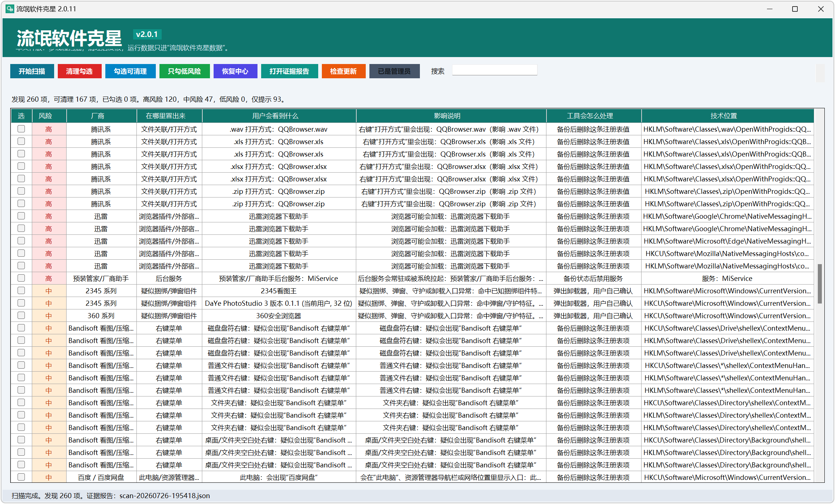Click the red 清理勾选 button
835x504 pixels.
tap(79, 71)
